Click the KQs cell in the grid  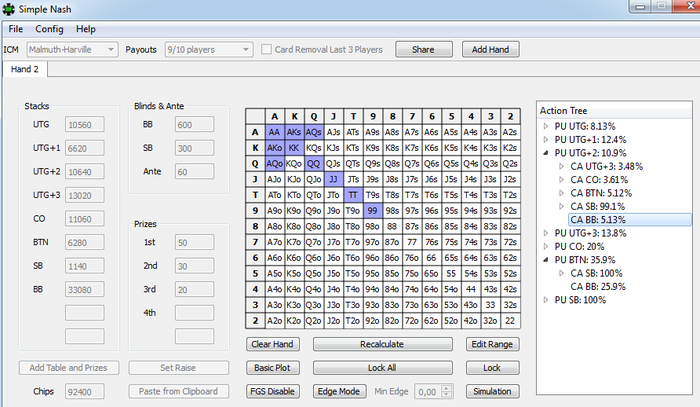point(314,148)
